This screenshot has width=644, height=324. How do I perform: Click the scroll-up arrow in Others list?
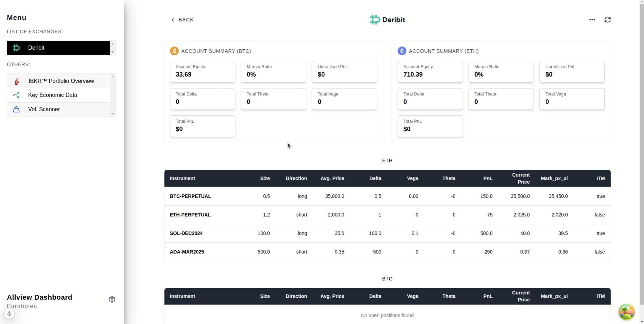112,76
